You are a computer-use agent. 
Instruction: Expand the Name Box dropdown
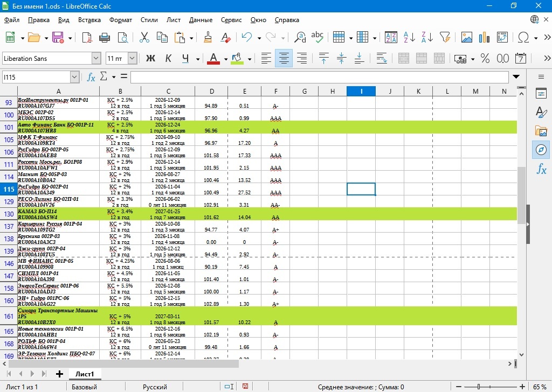click(x=74, y=78)
